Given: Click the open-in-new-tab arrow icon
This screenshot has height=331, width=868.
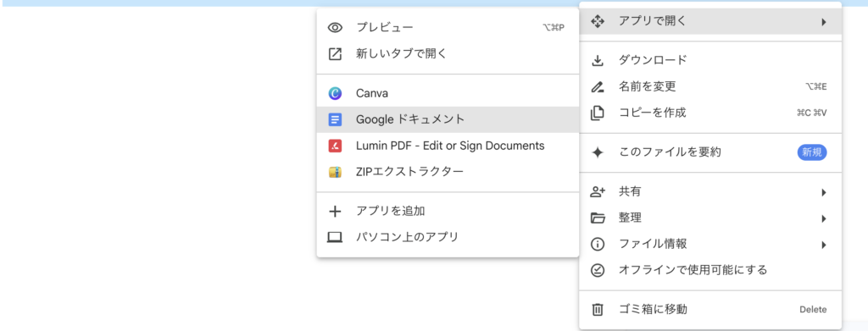Looking at the screenshot, I should [335, 53].
